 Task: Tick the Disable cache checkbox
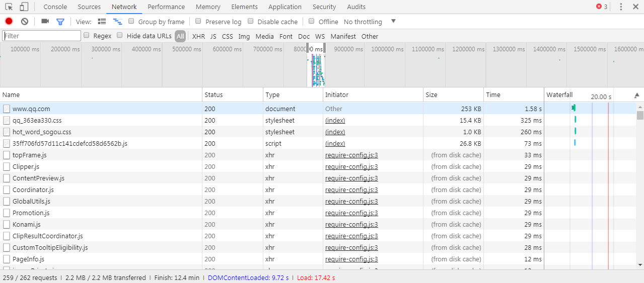251,21
